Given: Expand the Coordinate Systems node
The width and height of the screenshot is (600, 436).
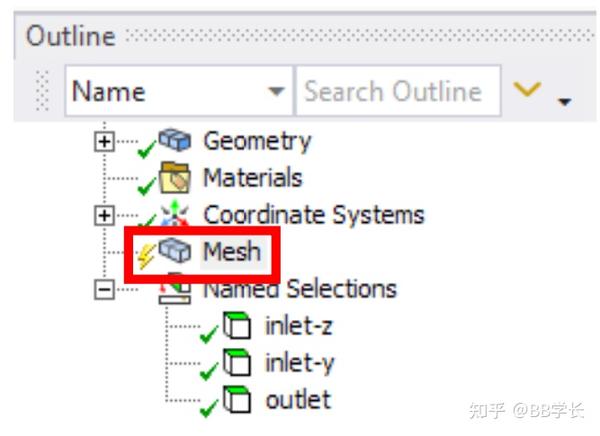Looking at the screenshot, I should (x=101, y=216).
